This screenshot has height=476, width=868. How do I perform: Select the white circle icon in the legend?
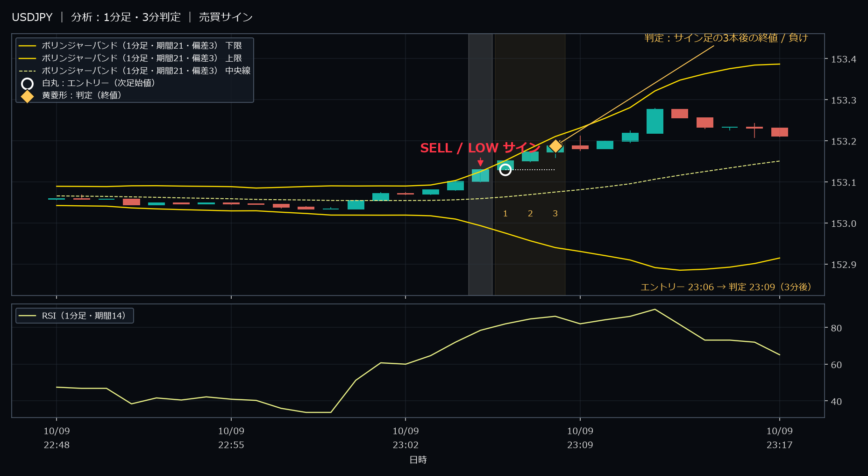28,84
